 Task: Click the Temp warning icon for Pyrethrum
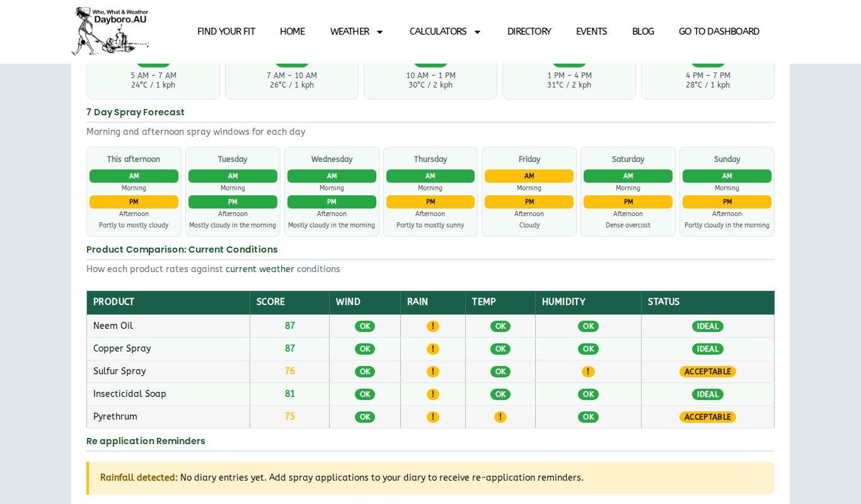(x=500, y=417)
